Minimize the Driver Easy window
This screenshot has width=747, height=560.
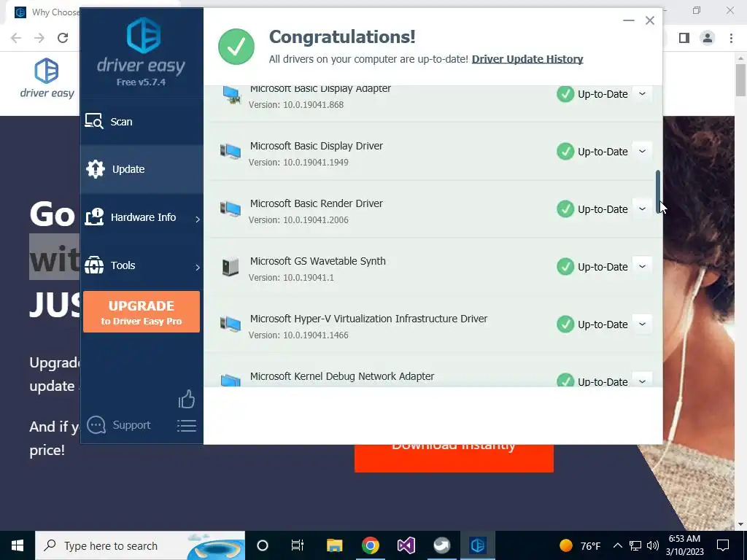tap(629, 20)
